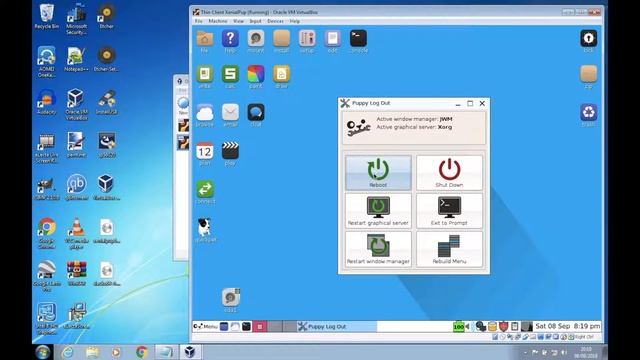Open the Devices menu in VirtualBox
The width and height of the screenshot is (640, 360).
click(276, 21)
